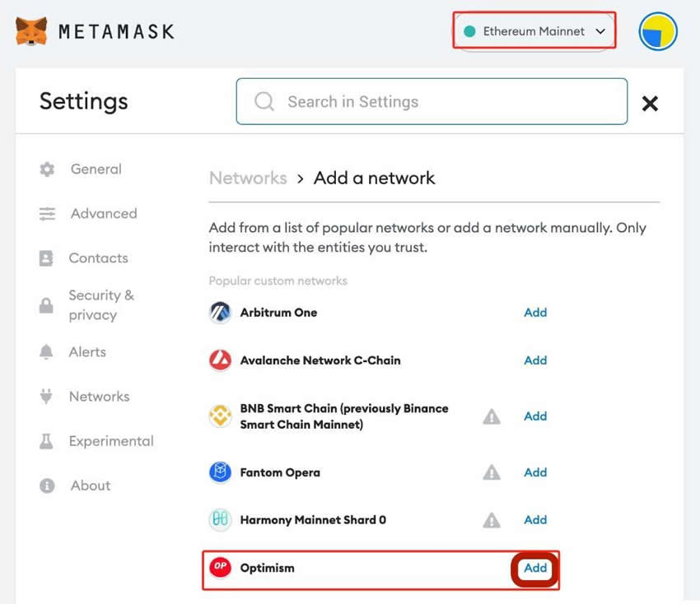Add the Arbitrum One network

coord(535,313)
